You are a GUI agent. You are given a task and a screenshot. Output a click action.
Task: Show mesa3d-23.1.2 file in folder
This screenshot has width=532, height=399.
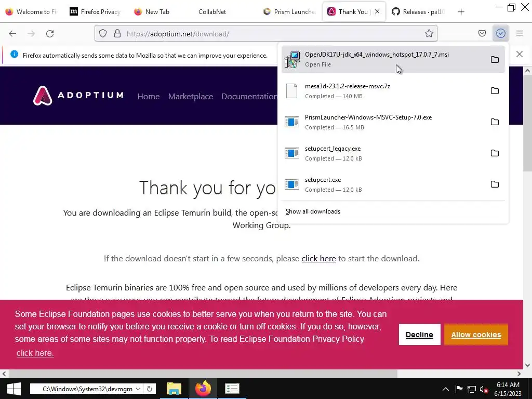495,90
